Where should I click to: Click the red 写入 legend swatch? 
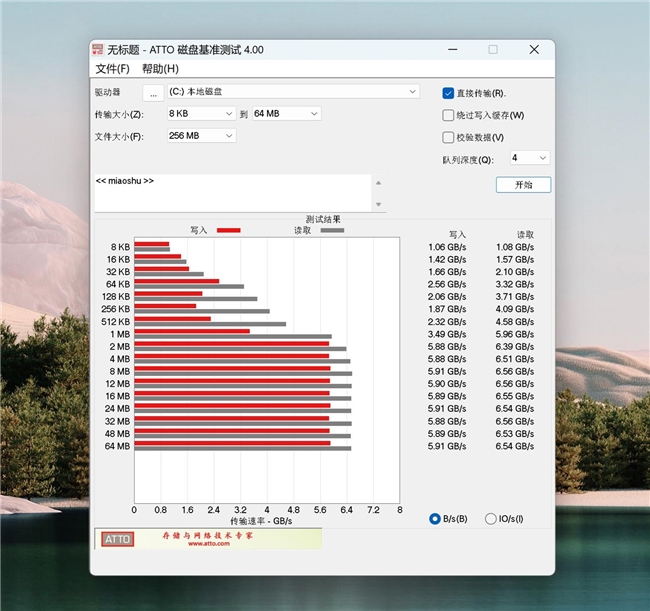click(228, 230)
